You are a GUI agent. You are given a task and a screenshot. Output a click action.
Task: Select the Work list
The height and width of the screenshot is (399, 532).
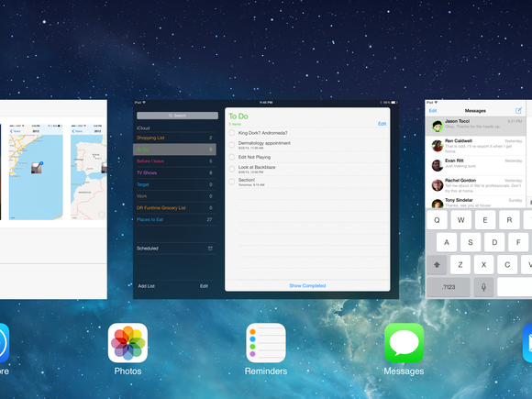point(174,196)
